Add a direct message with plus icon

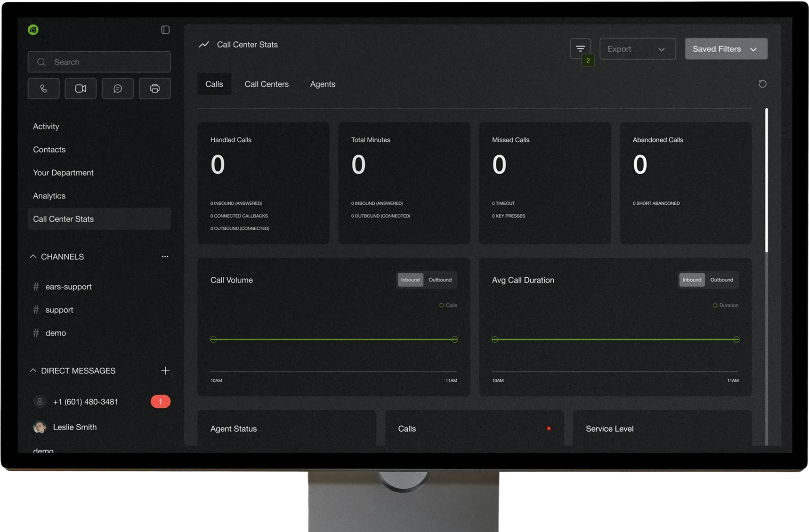pyautogui.click(x=165, y=371)
